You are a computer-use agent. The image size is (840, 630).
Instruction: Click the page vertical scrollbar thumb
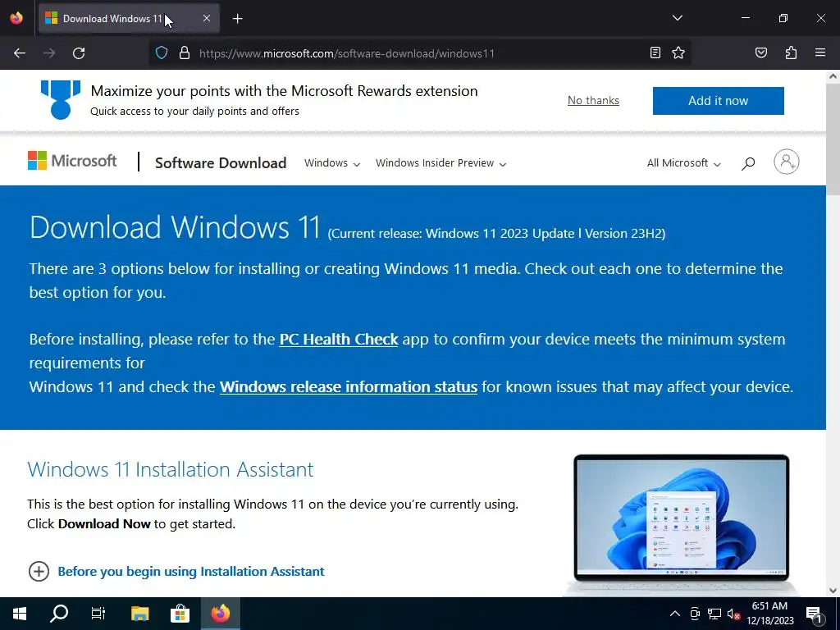(833, 139)
